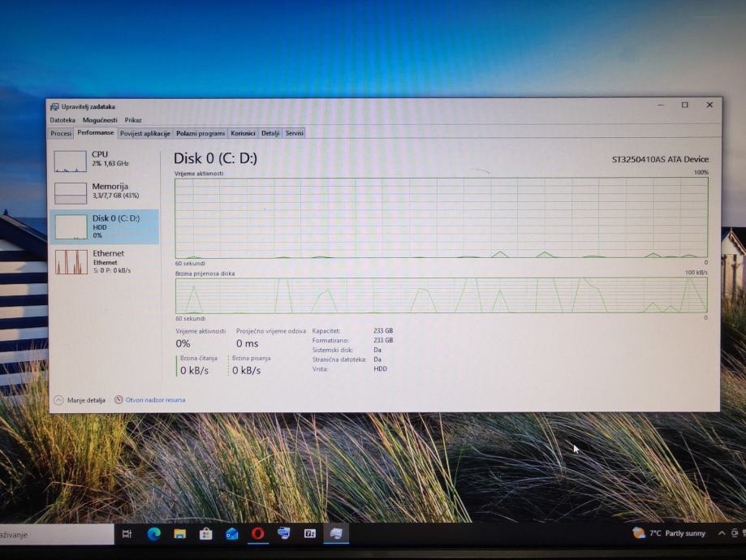Screen dimensions: 746x560
Task: Select the Memorija performance item
Action: (x=104, y=192)
